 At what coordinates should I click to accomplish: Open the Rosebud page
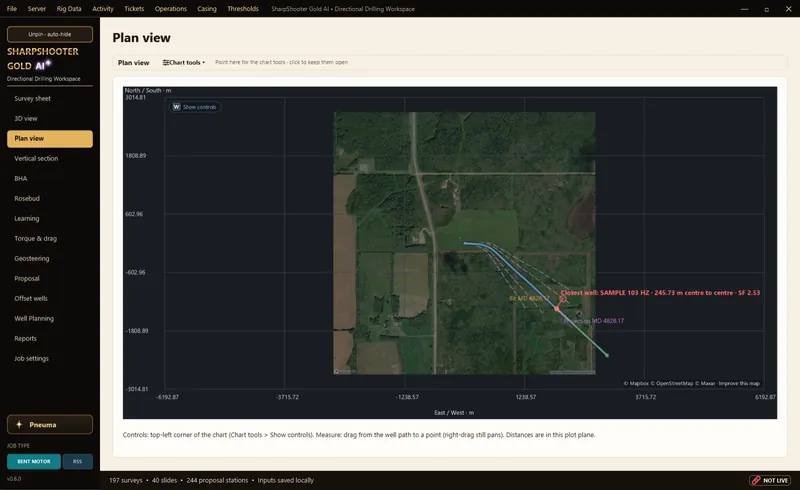point(50,198)
